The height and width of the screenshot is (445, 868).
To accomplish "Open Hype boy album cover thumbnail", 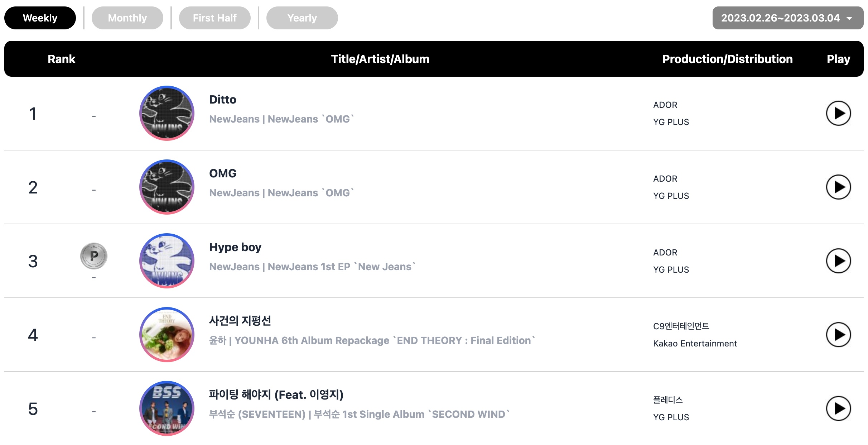I will click(x=167, y=261).
